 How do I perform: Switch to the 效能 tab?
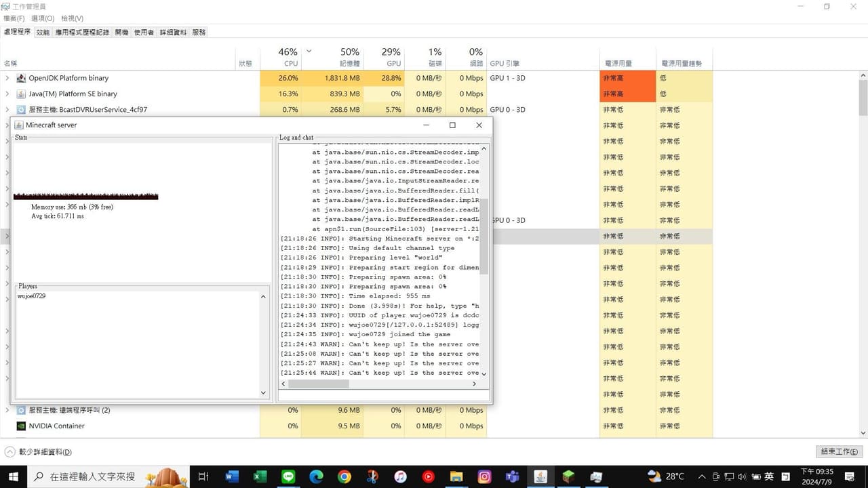(43, 32)
